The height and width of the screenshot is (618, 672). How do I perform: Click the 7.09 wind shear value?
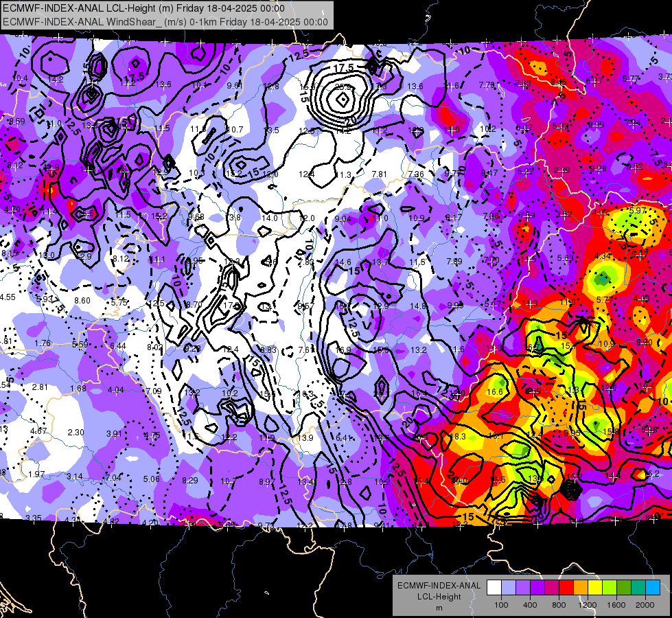coord(154,391)
